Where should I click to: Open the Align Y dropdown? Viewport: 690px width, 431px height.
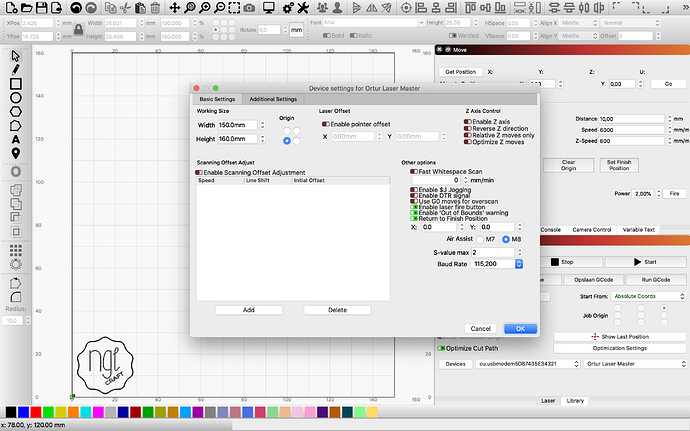[579, 36]
